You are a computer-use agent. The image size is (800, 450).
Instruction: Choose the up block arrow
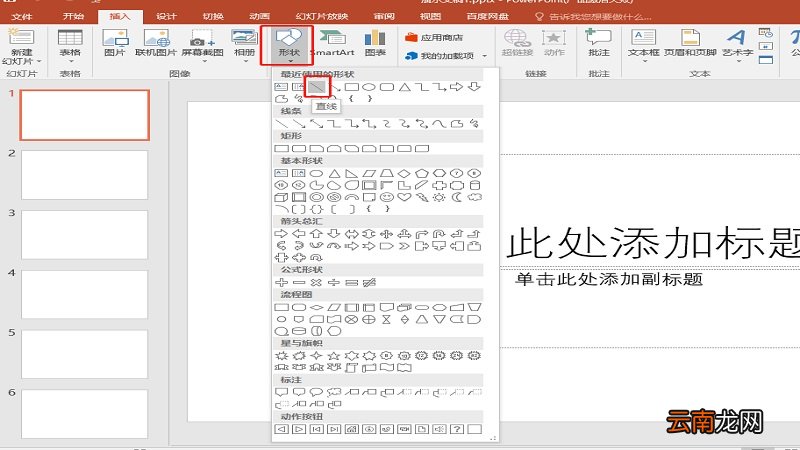[x=316, y=234]
